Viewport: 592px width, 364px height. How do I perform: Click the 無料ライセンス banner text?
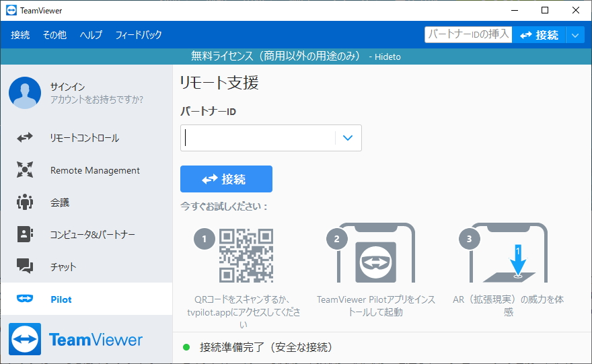click(x=296, y=57)
